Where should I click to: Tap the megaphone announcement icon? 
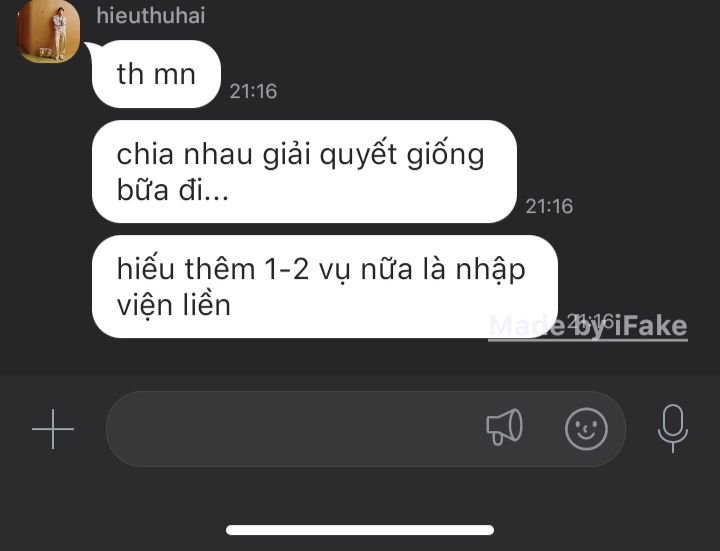[504, 427]
